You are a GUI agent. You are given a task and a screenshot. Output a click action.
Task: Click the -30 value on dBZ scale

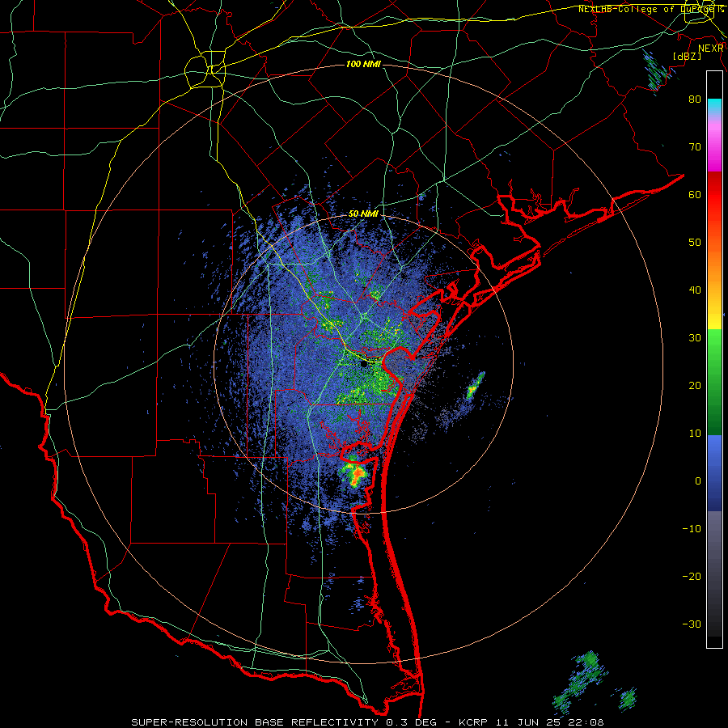click(x=692, y=624)
